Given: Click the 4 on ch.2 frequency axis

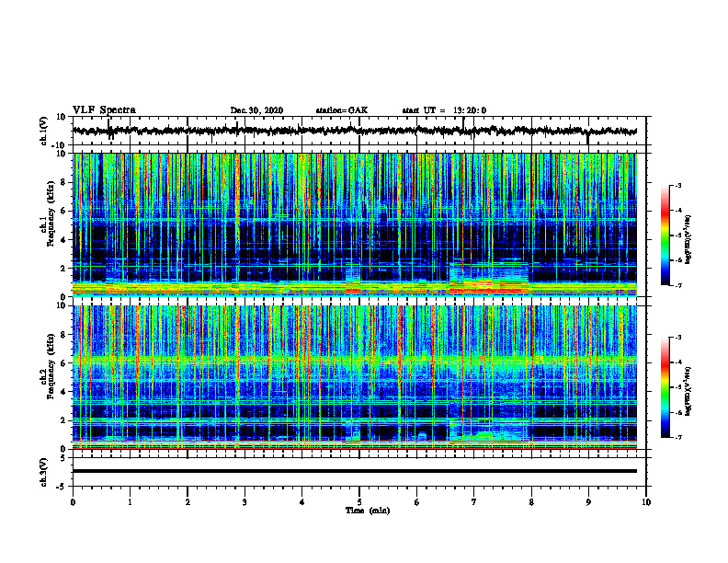Looking at the screenshot, I should 63,392.
